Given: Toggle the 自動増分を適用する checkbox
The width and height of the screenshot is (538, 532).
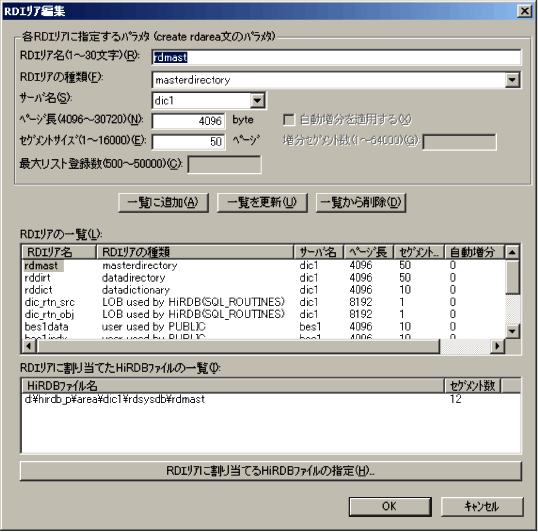Looking at the screenshot, I should [289, 120].
